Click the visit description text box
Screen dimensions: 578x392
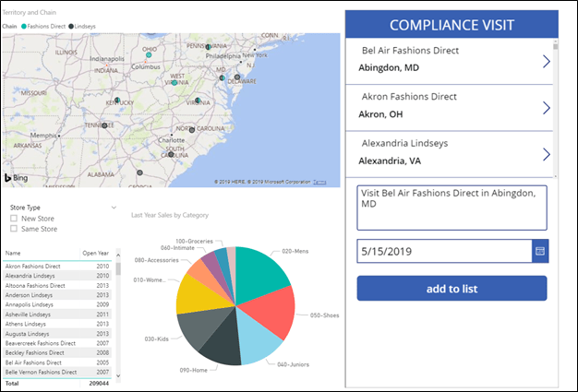pos(452,208)
